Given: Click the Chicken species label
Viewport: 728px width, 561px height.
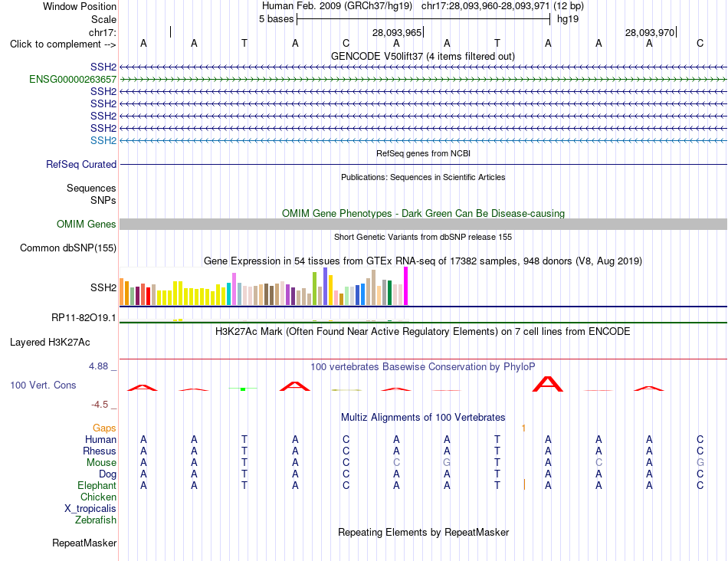Looking at the screenshot, I should [98, 497].
